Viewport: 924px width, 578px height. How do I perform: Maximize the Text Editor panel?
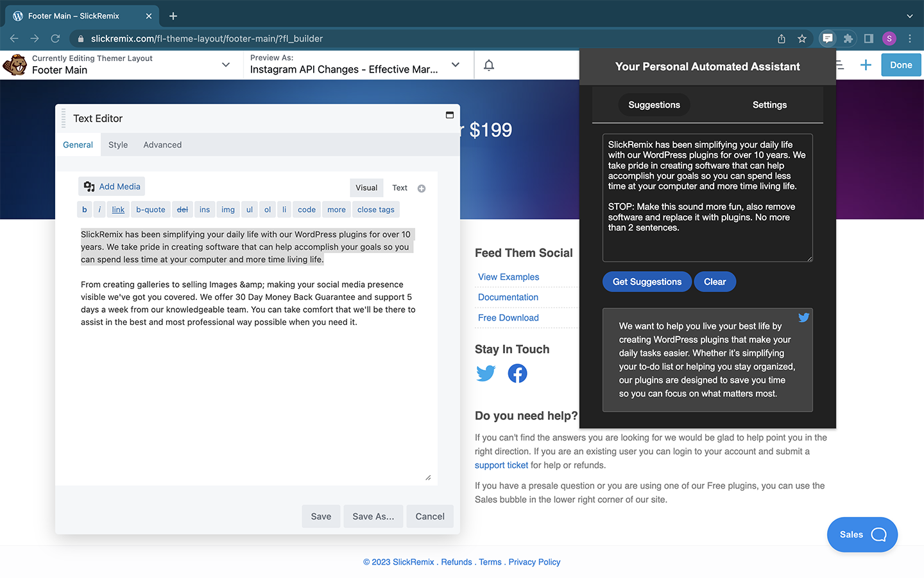pos(450,115)
